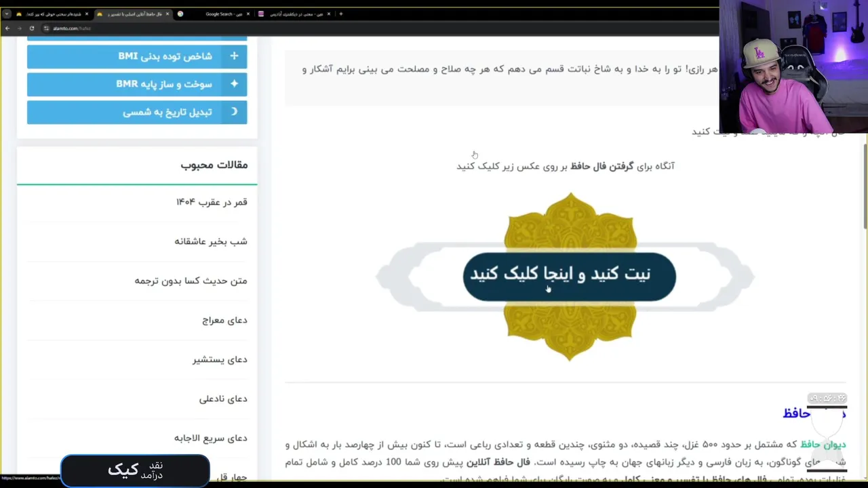Open article قمر در عقرب ۱۴۰۴
The image size is (868, 488).
click(212, 202)
